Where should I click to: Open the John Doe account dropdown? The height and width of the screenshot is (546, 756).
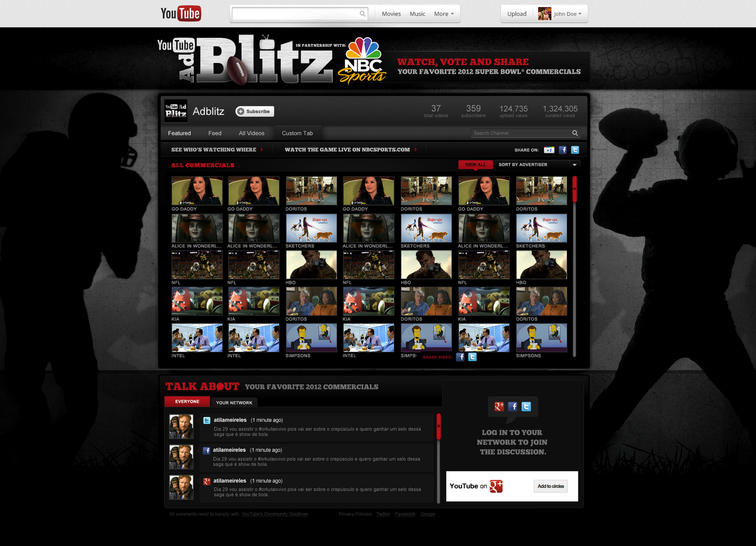[568, 14]
